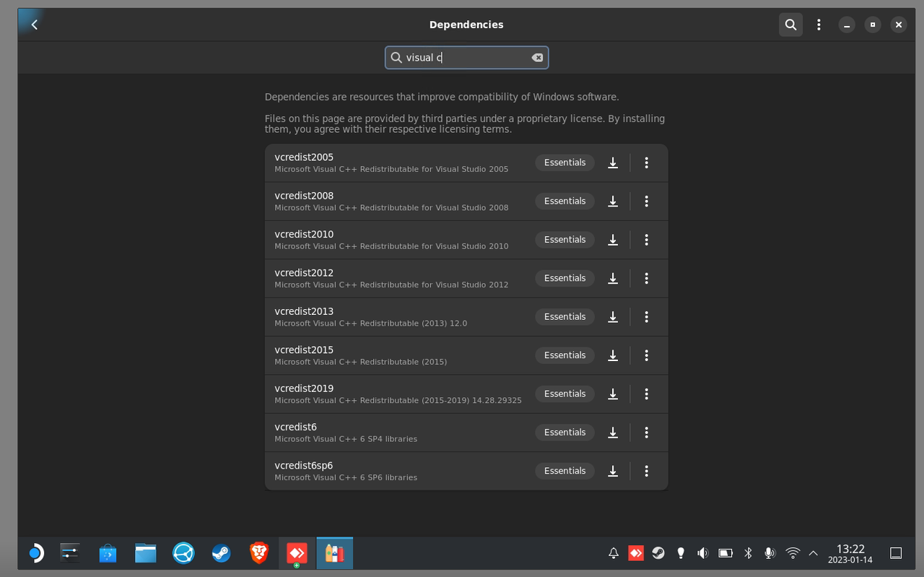Click the Essentials tag on vcredist2019
This screenshot has height=577, width=924.
tap(565, 394)
